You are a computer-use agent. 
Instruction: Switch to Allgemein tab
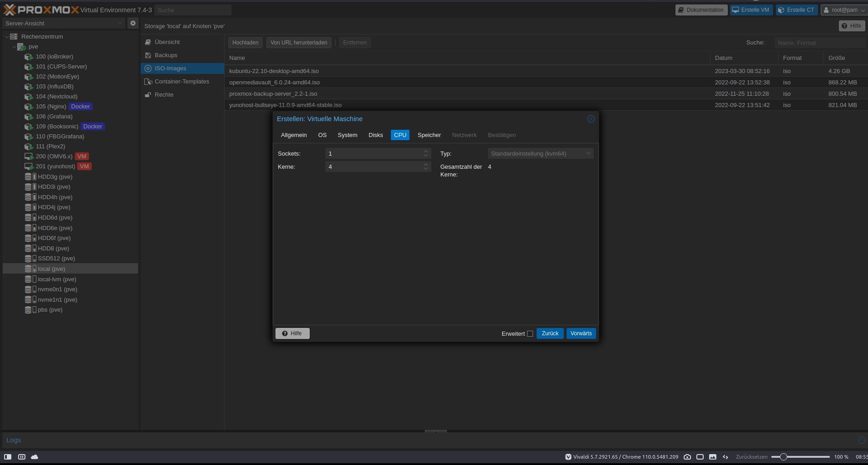click(294, 135)
